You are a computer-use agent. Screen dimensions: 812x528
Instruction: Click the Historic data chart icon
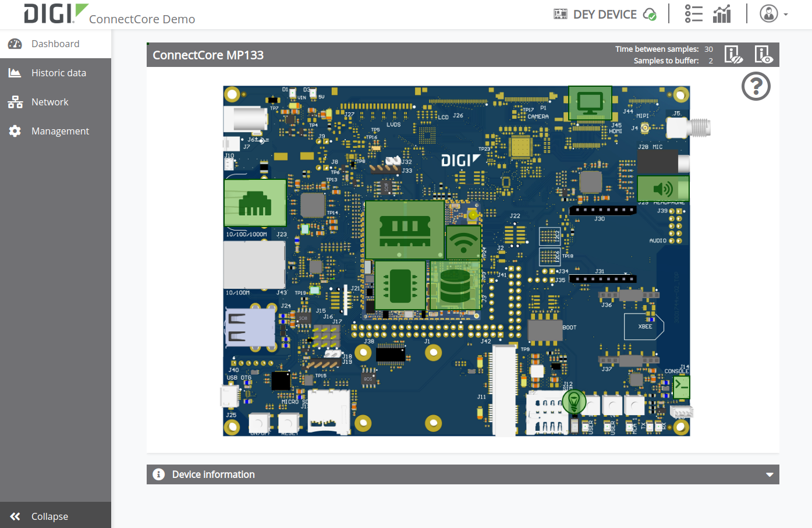[x=15, y=73]
